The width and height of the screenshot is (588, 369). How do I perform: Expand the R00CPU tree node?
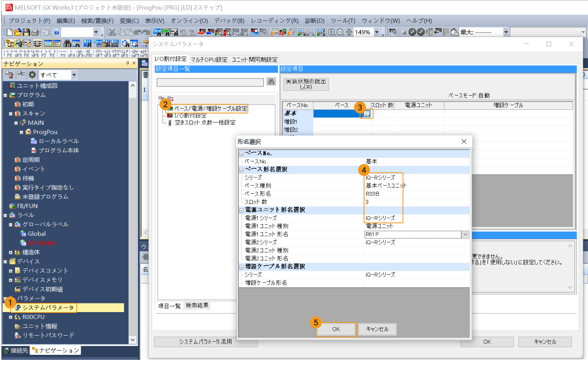(11, 317)
